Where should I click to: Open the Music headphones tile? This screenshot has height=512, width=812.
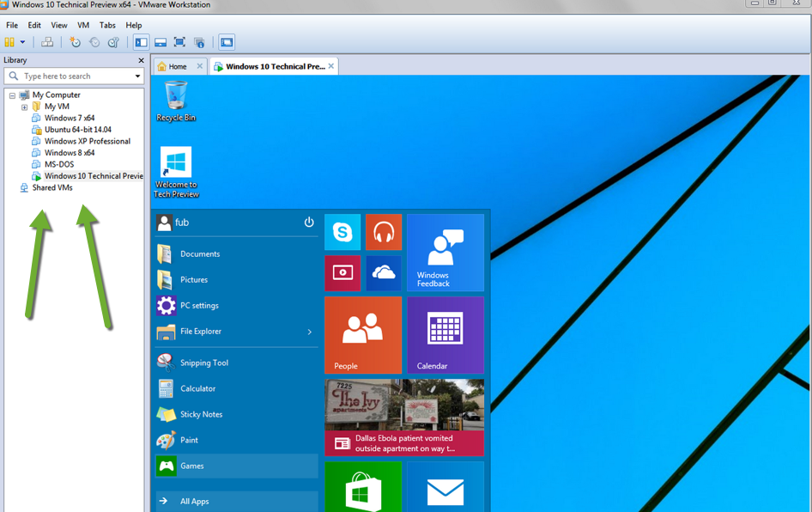pos(384,232)
